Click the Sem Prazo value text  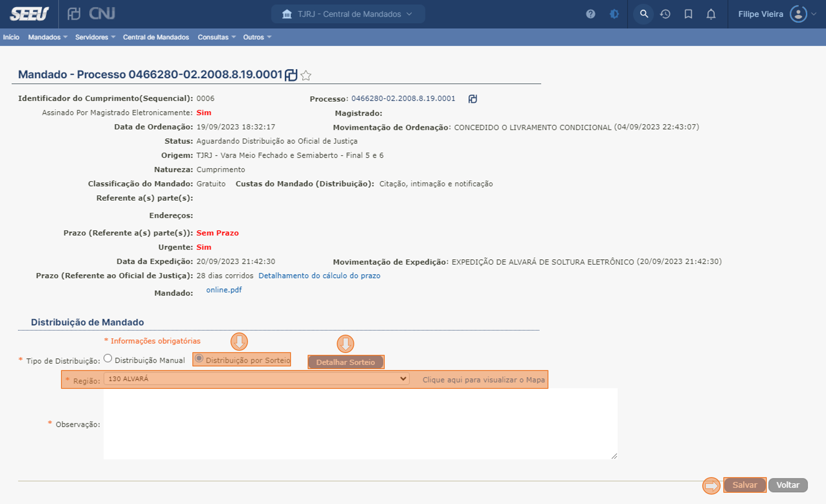217,233
